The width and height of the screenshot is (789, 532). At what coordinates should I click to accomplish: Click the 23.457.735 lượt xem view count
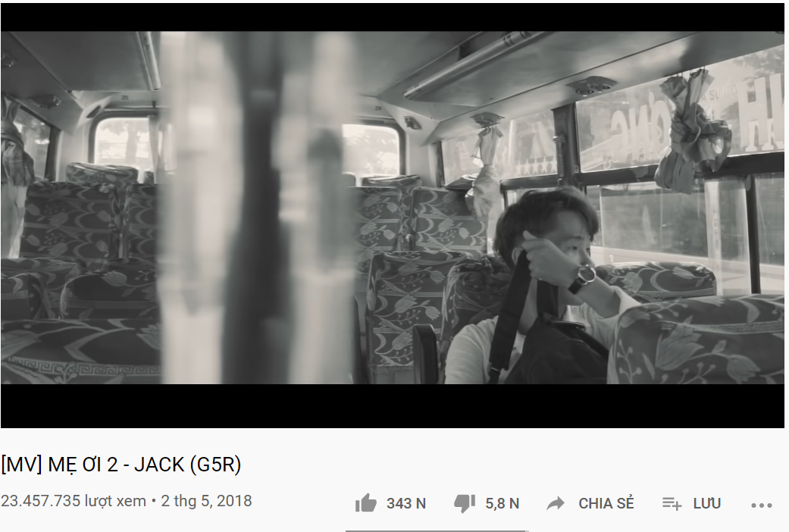74,501
